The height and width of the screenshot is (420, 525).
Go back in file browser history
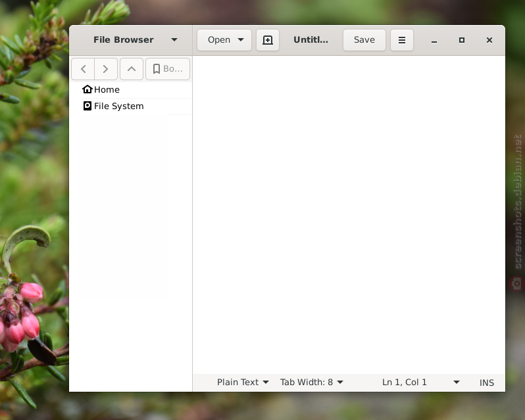(83, 69)
